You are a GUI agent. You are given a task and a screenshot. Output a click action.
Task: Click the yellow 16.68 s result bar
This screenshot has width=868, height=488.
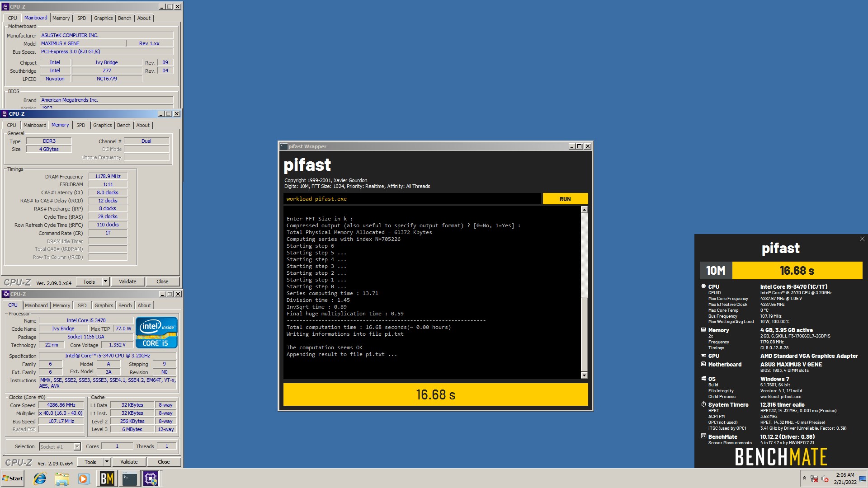pyautogui.click(x=435, y=394)
